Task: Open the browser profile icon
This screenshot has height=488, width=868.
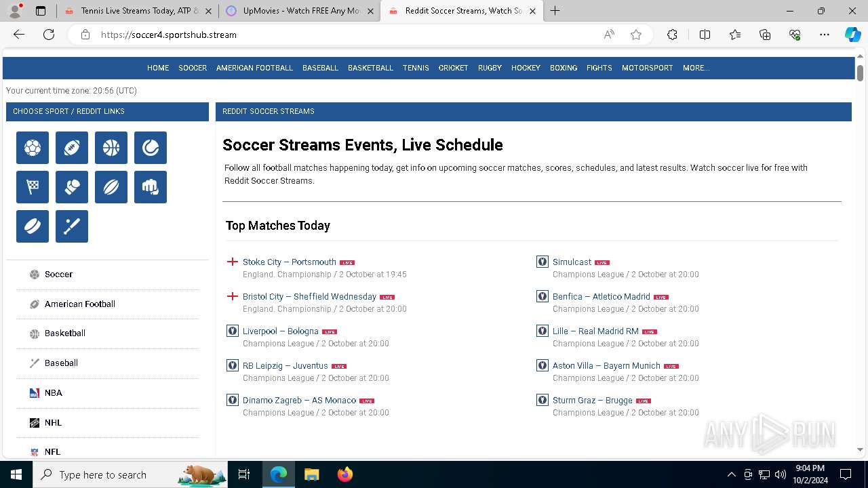Action: [16, 10]
